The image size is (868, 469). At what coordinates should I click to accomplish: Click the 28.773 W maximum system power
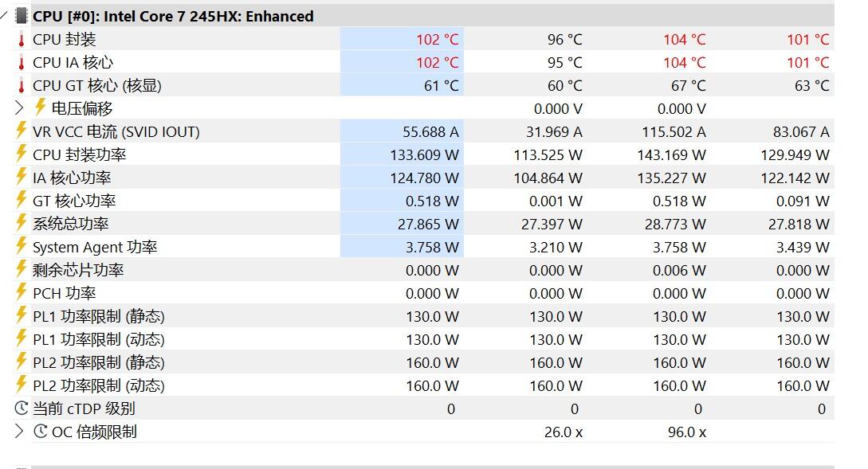675,225
